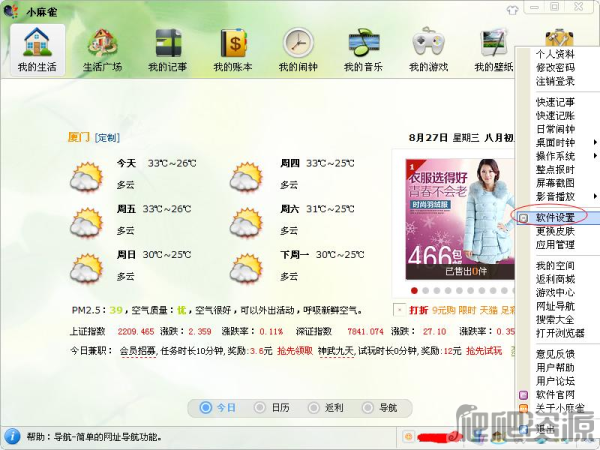Choose 软件设置 from the menu

pyautogui.click(x=558, y=218)
